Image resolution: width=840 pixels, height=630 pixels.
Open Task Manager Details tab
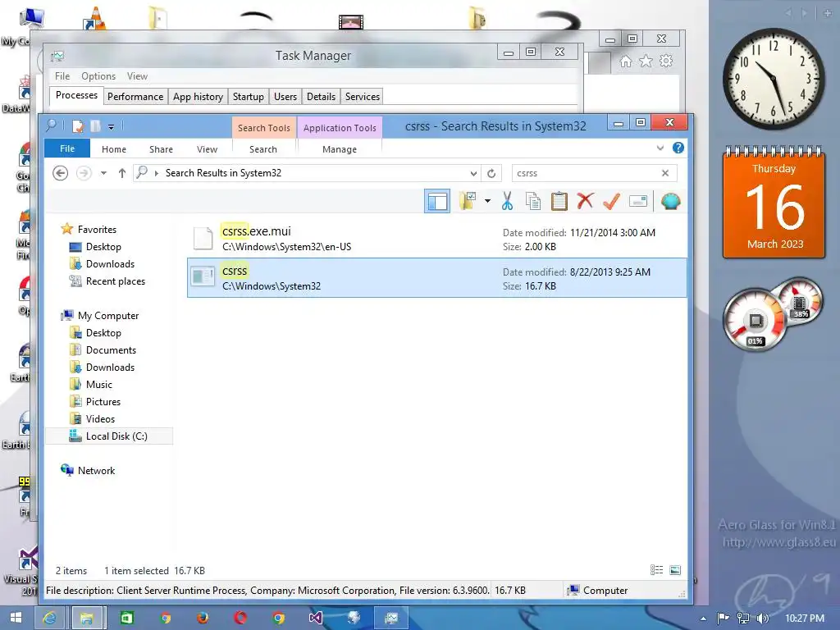tap(321, 97)
